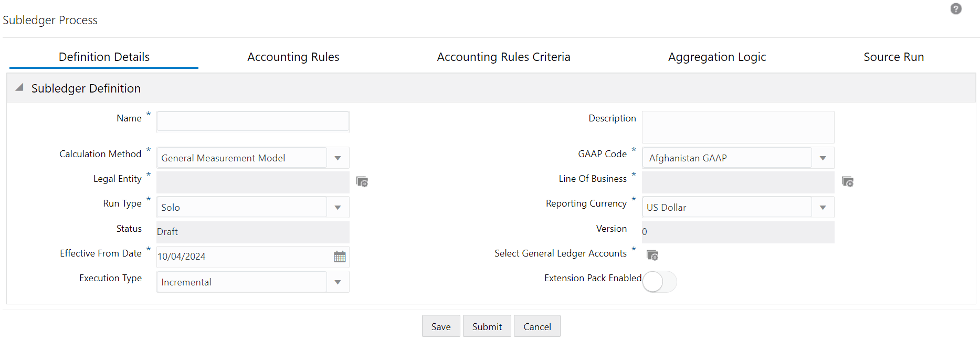This screenshot has height=338, width=980.
Task: Collapse the Subledger Definition section
Action: 19,88
